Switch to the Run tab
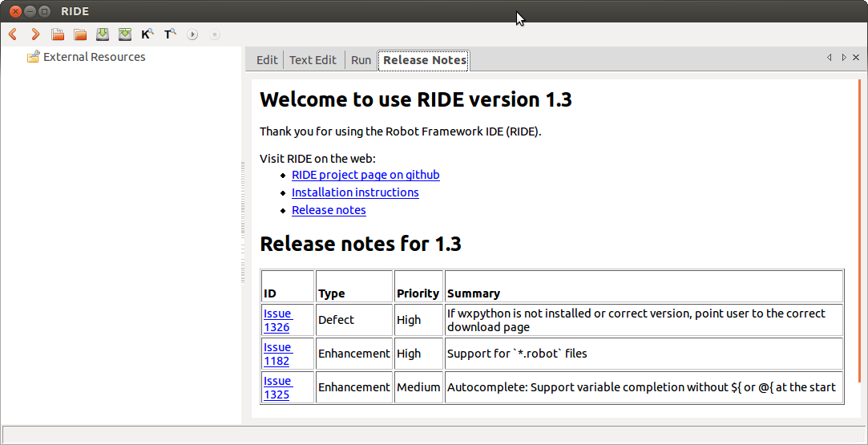This screenshot has width=868, height=445. (361, 60)
